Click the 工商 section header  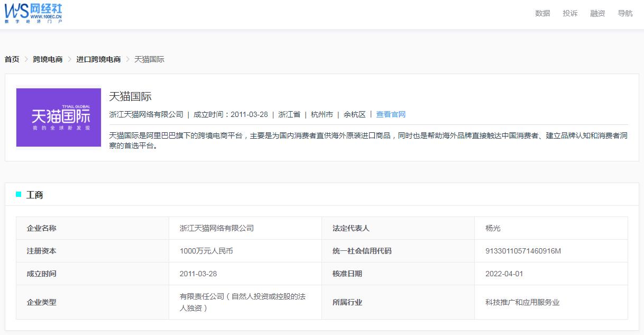pyautogui.click(x=35, y=195)
